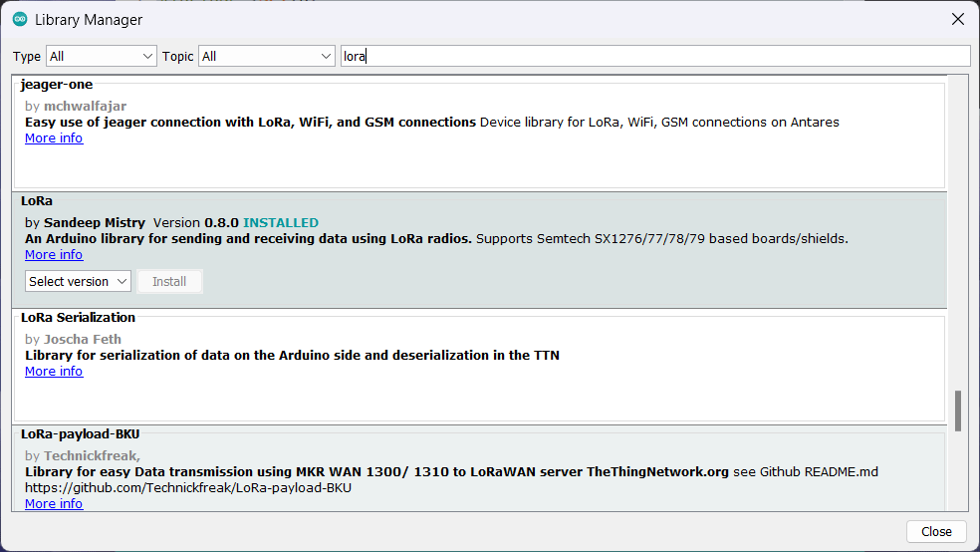Click the GitHub URL text for LoRa-payload-BKU

click(188, 487)
